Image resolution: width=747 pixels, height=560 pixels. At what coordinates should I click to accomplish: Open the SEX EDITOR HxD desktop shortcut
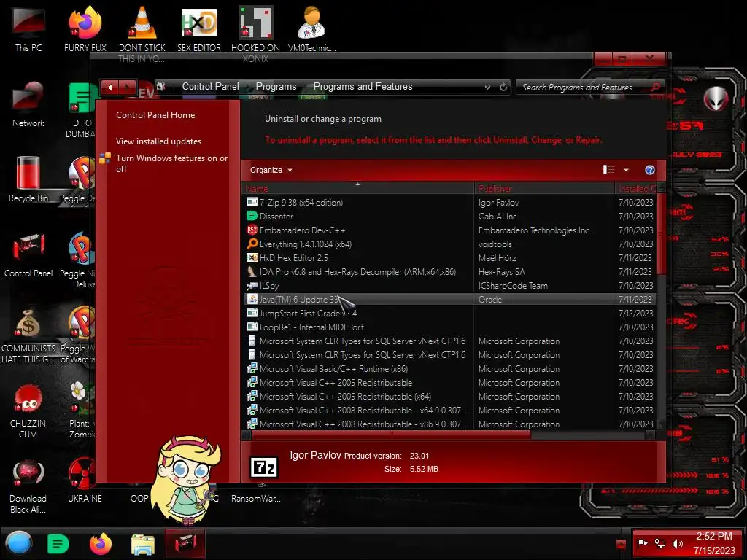(x=199, y=29)
